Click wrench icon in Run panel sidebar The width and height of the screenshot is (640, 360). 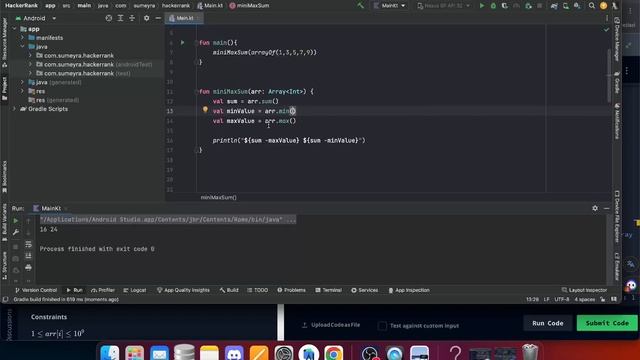(16, 232)
